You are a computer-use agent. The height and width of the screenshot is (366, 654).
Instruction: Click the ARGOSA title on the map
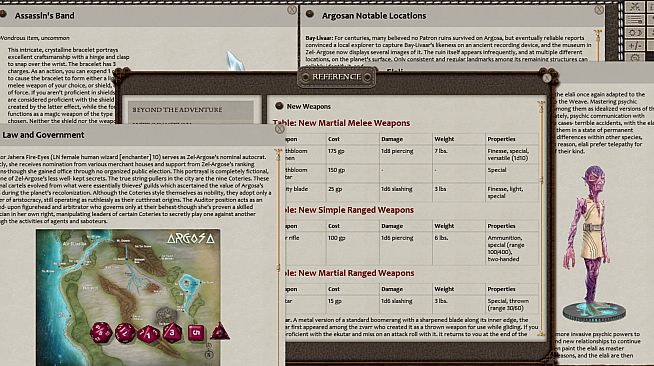point(191,239)
